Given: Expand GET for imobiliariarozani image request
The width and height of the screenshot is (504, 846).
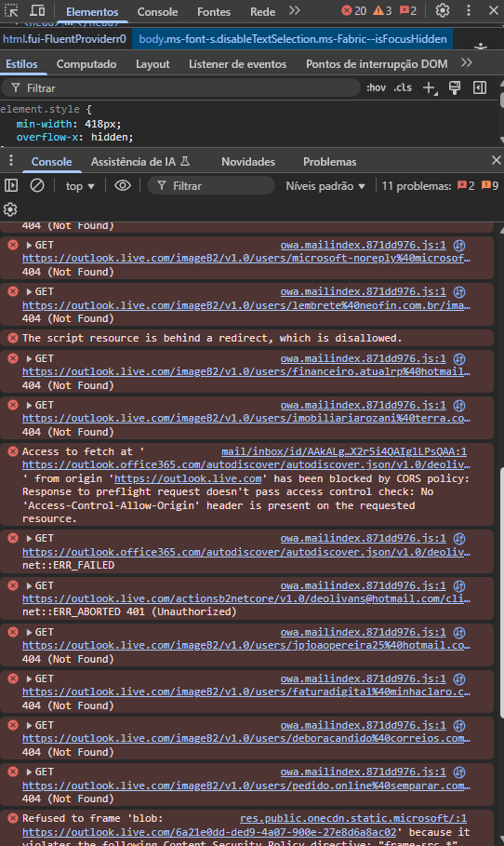Looking at the screenshot, I should click(29, 405).
